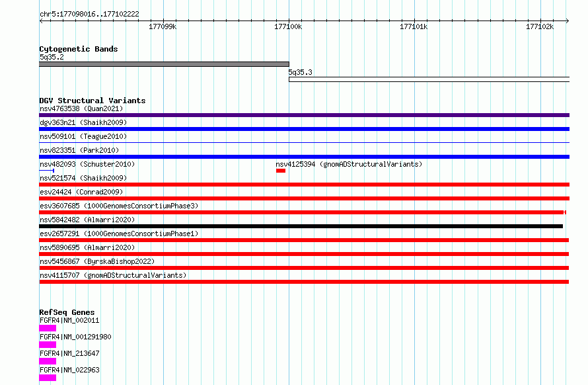Select the red esv24424 variant bar

click(x=304, y=198)
